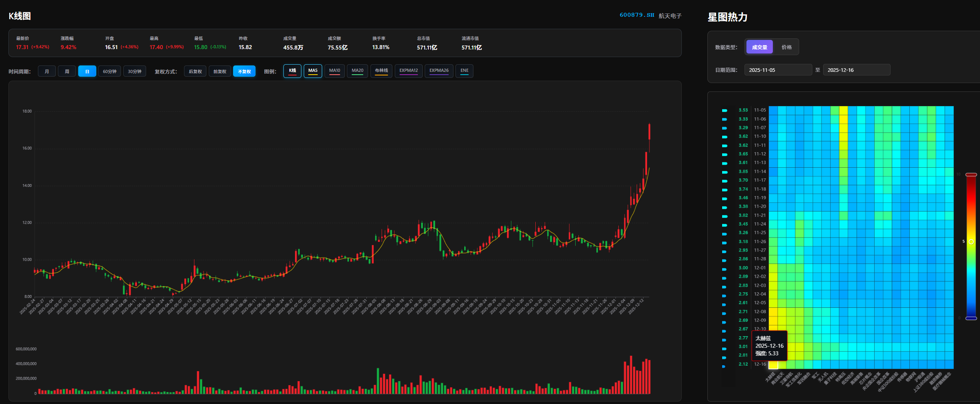Switch heatmap data type to 价格

786,47
